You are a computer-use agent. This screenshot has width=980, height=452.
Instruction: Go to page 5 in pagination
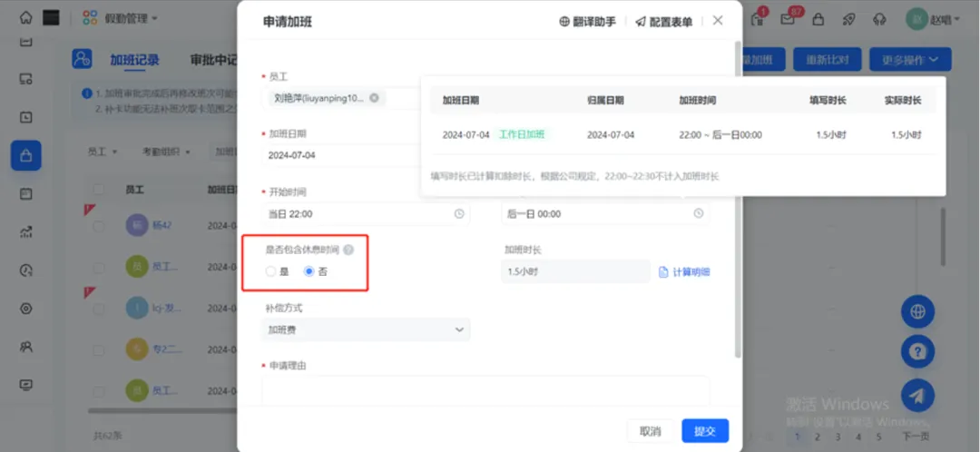pyautogui.click(x=878, y=437)
